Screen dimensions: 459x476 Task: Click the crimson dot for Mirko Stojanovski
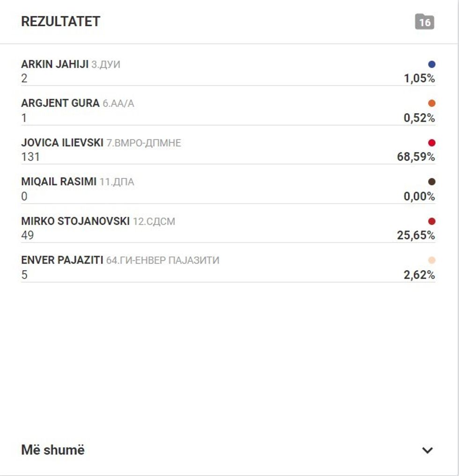[431, 221]
